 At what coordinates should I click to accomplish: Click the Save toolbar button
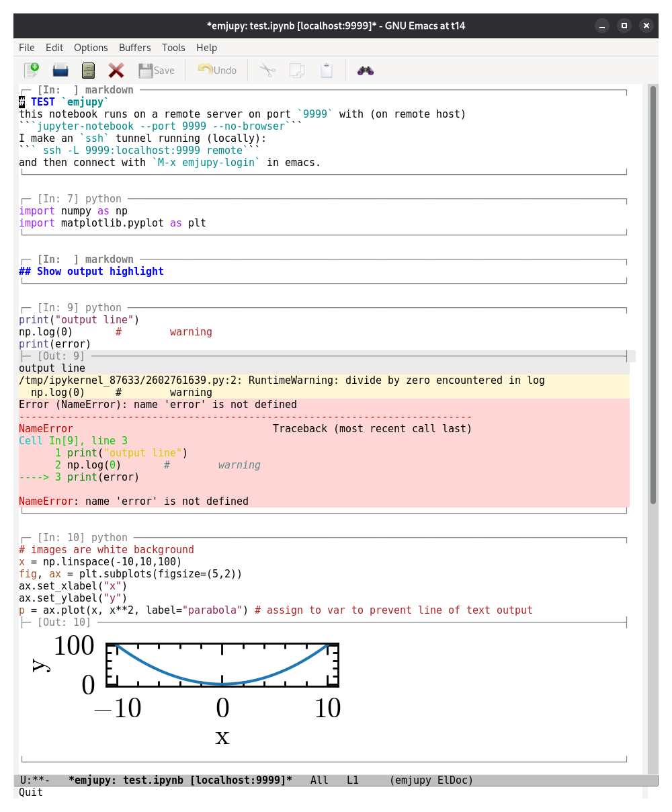[156, 70]
